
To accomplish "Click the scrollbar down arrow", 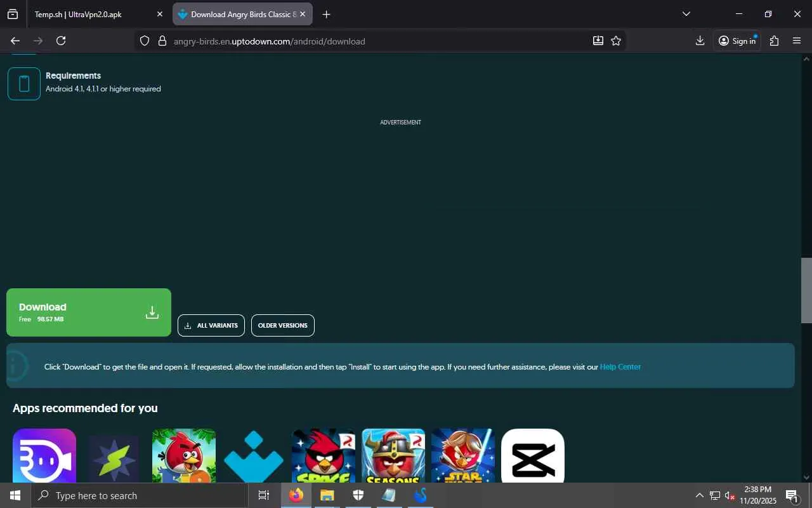I will point(806,477).
